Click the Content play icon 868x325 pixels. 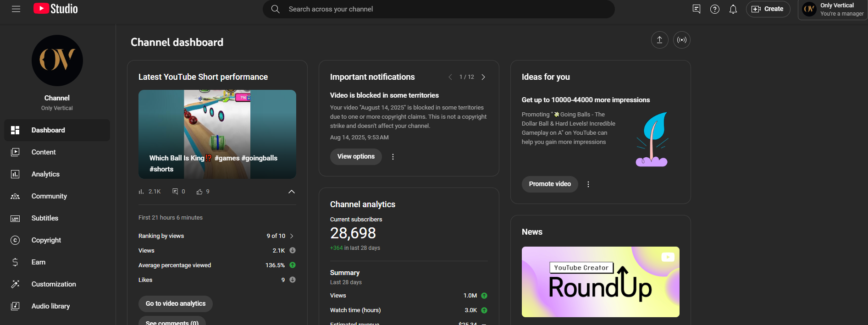point(15,152)
